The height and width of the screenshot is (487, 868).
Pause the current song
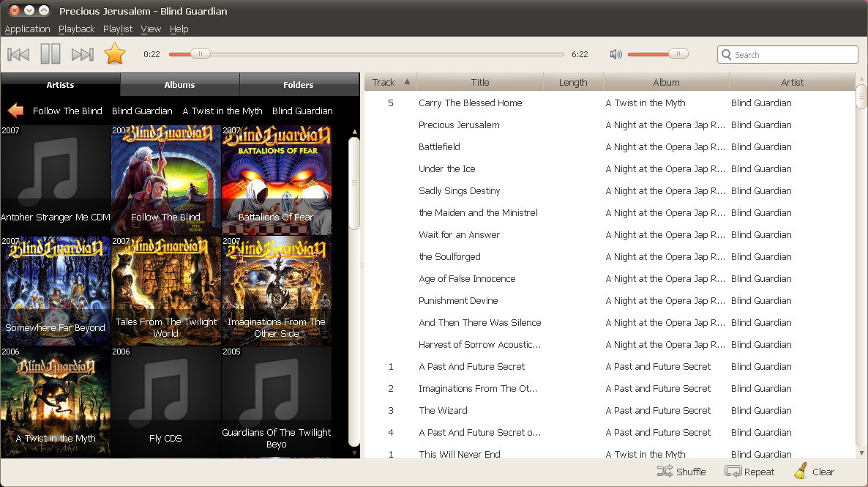(50, 54)
